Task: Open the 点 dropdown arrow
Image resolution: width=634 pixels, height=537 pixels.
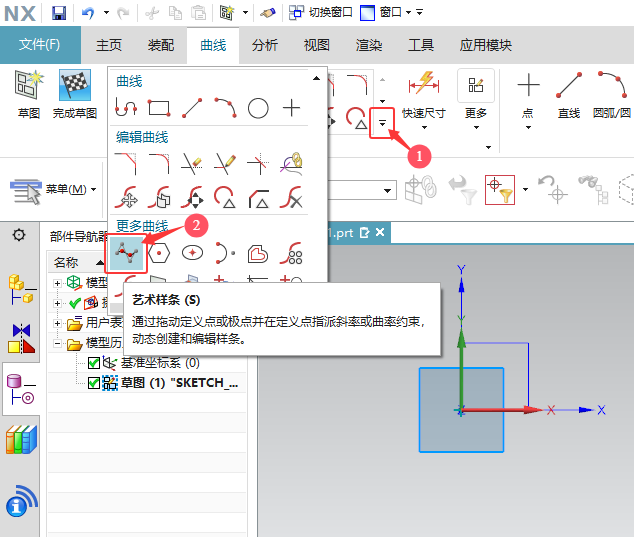Action: 528,128
